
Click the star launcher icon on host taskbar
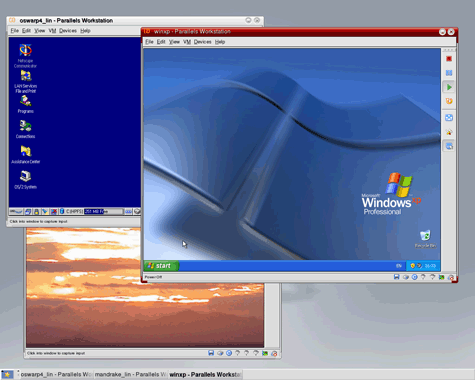7,374
